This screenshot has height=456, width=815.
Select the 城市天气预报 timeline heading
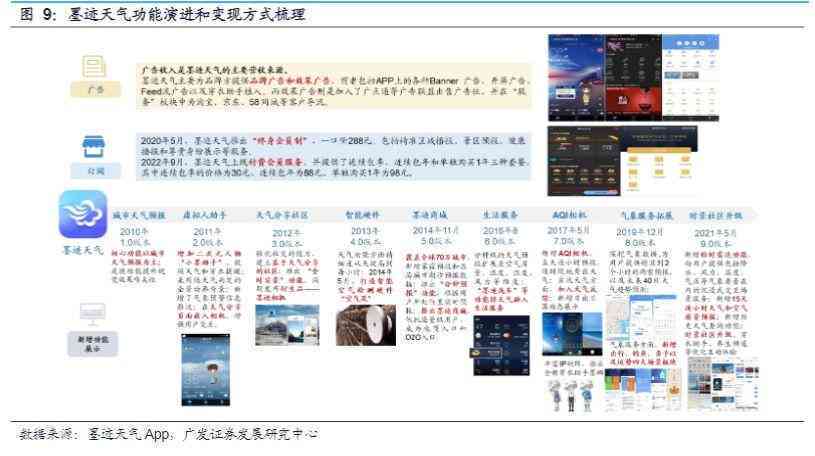139,215
